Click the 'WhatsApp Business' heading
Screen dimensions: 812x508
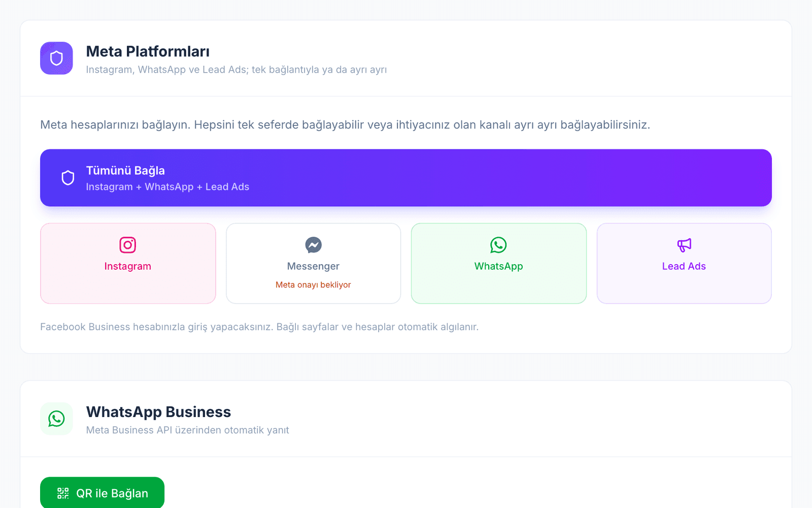click(x=158, y=411)
